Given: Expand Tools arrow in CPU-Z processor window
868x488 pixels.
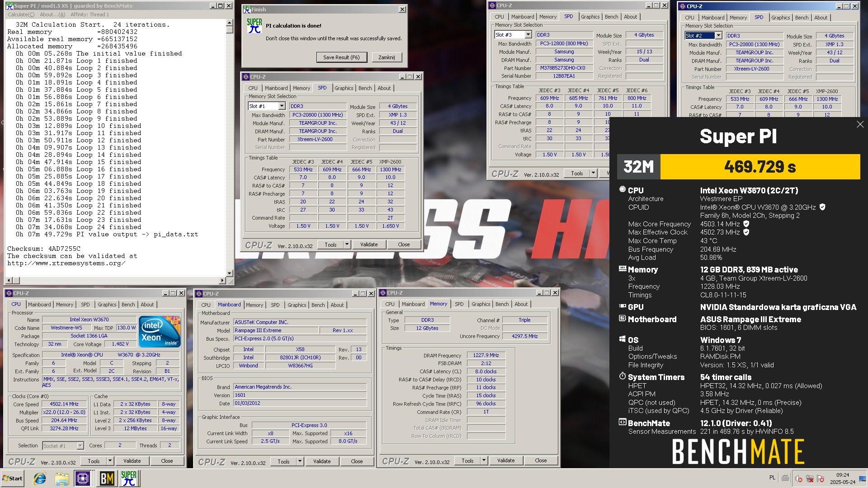Looking at the screenshot, I should pos(110,461).
